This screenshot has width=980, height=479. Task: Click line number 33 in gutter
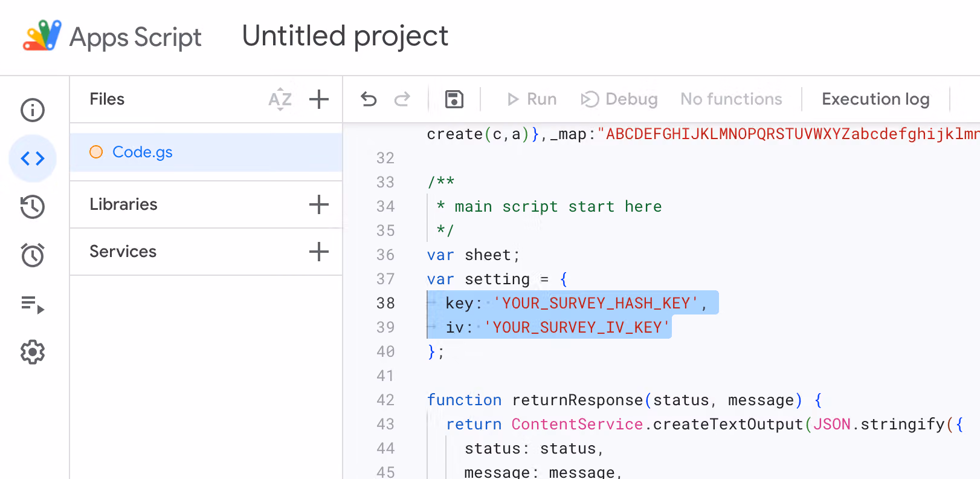point(385,182)
